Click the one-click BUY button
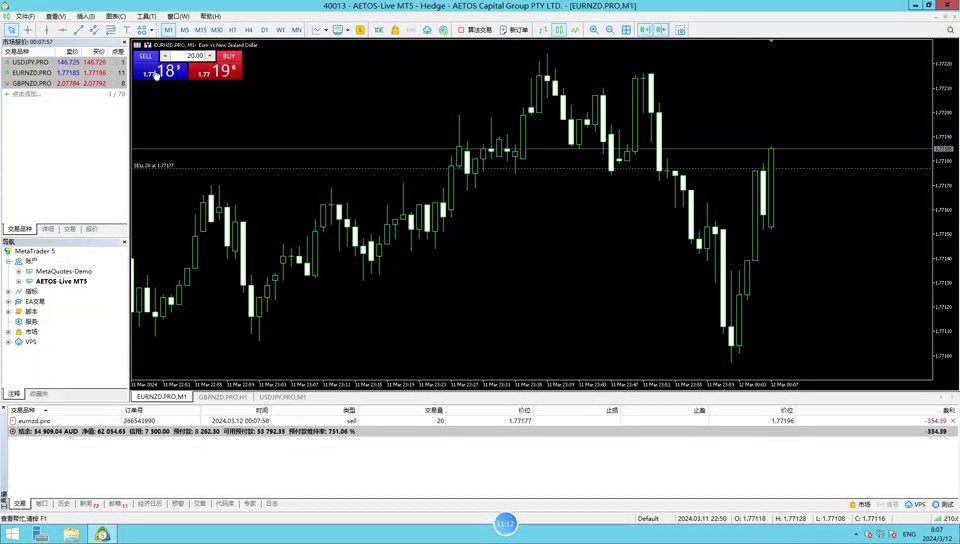 (x=229, y=56)
